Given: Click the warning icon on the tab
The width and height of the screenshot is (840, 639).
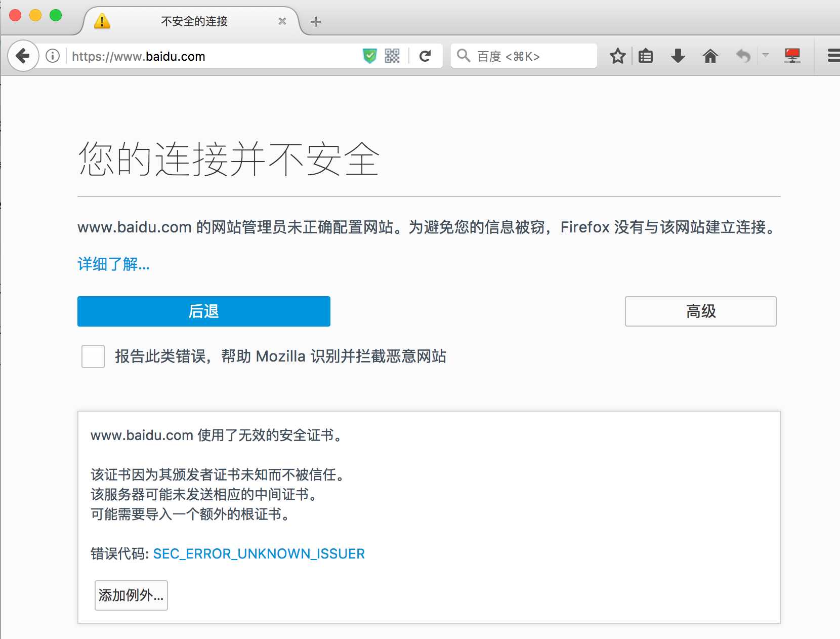Looking at the screenshot, I should click(102, 21).
